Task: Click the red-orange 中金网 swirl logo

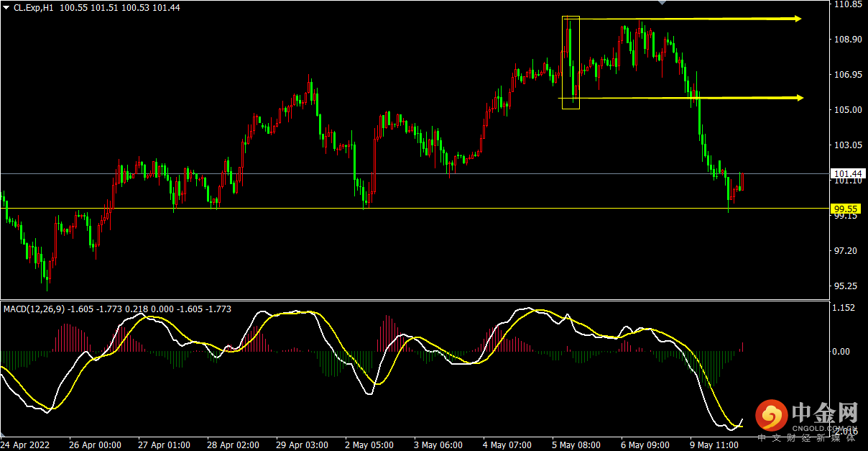Action: [770, 416]
